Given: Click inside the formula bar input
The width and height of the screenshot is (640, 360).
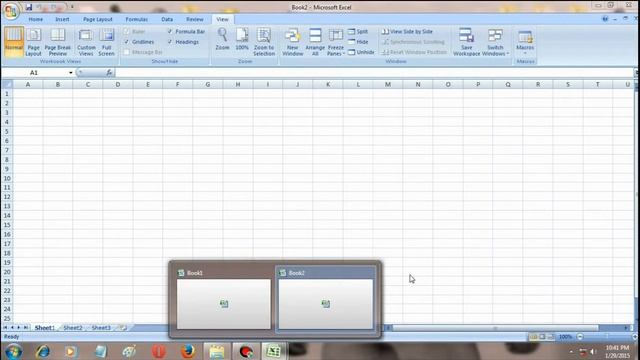Looking at the screenshot, I should click(373, 73).
